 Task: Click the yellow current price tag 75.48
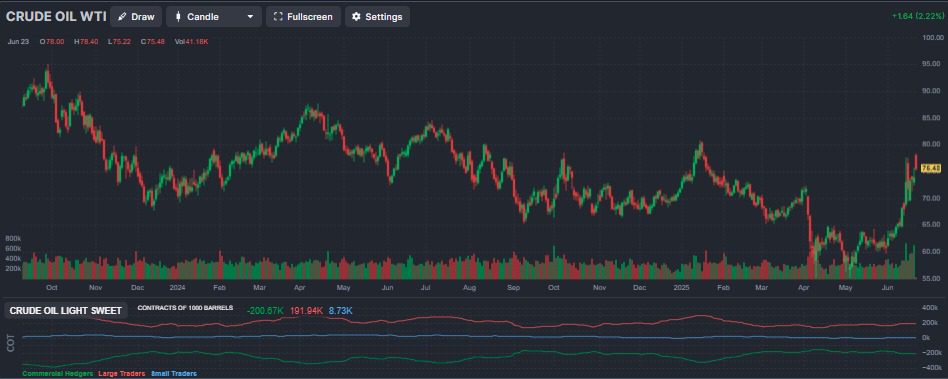(931, 167)
